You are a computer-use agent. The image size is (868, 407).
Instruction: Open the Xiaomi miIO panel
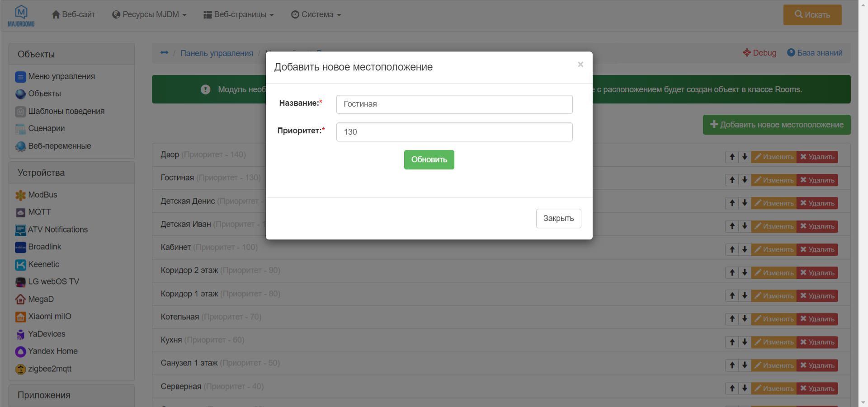click(49, 316)
